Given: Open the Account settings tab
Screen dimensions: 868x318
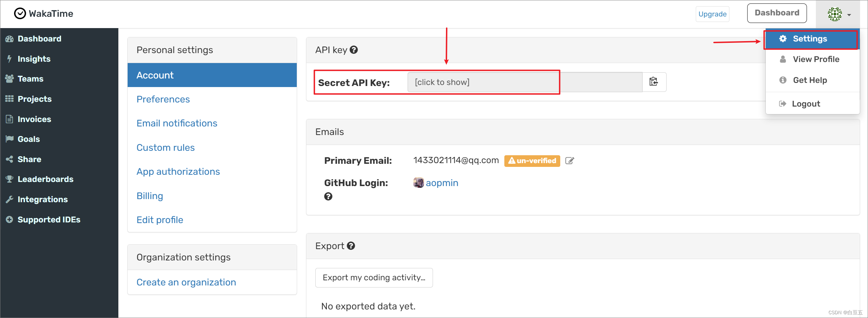Looking at the screenshot, I should point(212,75).
